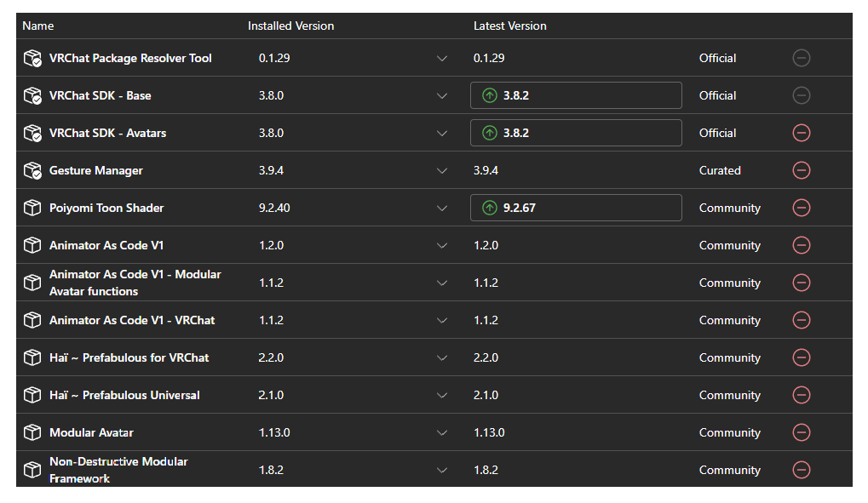This screenshot has width=868, height=503.
Task: Click remove icon for Poiyomi Toon Shader
Action: 801,208
